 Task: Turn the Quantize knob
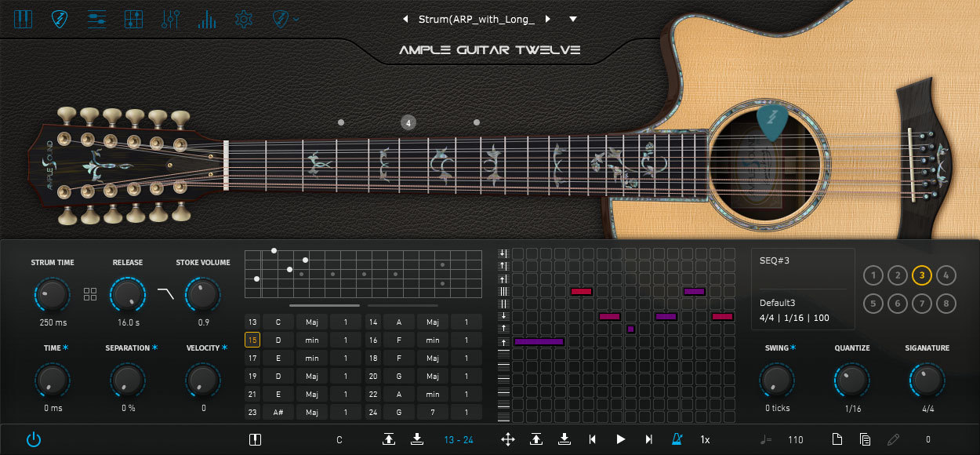click(851, 380)
